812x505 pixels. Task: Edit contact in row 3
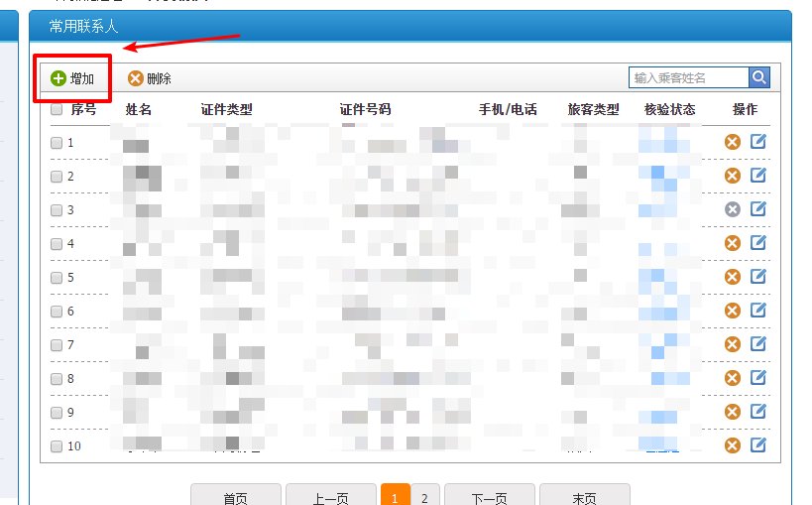[758, 208]
